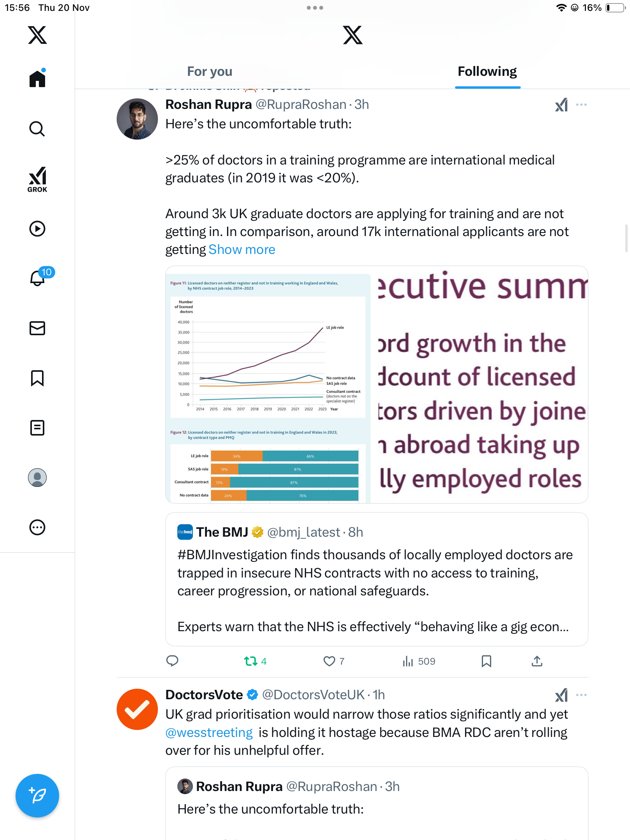The width and height of the screenshot is (630, 840).
Task: Open the licensed doctors chart image
Action: (268, 385)
